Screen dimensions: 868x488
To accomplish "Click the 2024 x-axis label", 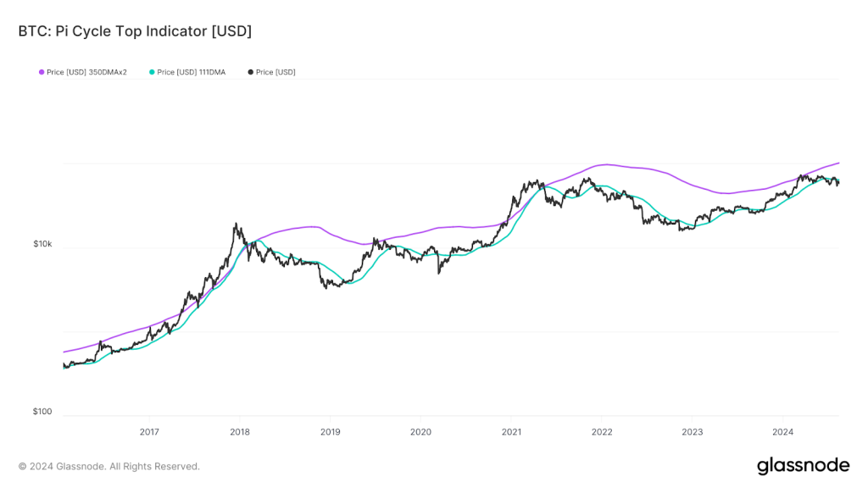I will click(x=782, y=430).
